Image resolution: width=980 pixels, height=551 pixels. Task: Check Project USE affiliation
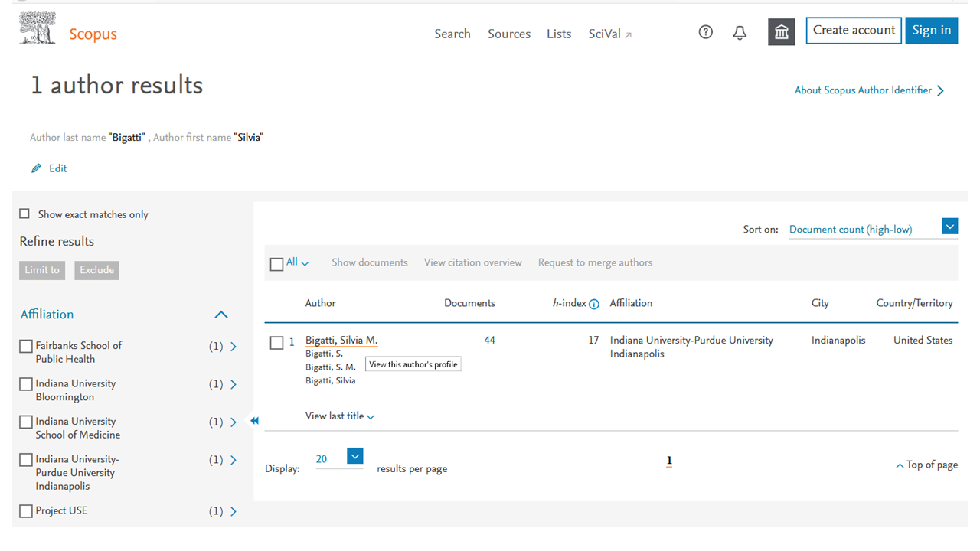tap(26, 511)
